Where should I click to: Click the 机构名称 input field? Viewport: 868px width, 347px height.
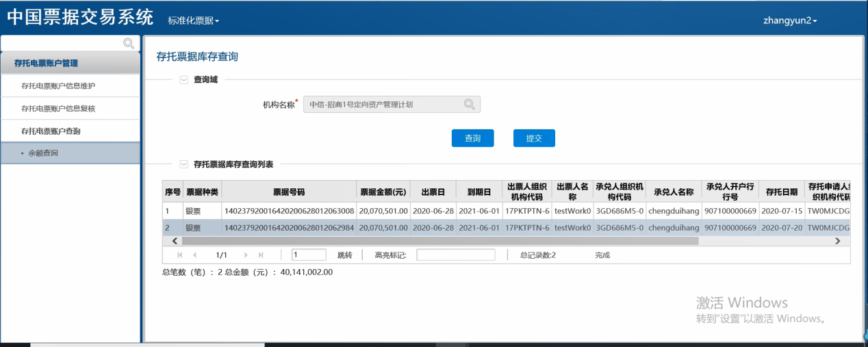392,105
